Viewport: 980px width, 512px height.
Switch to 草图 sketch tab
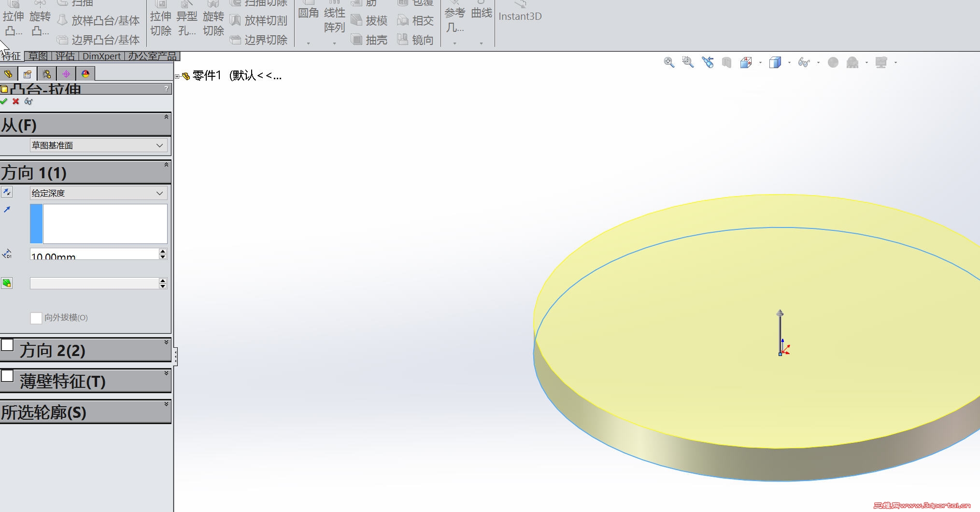coord(38,56)
